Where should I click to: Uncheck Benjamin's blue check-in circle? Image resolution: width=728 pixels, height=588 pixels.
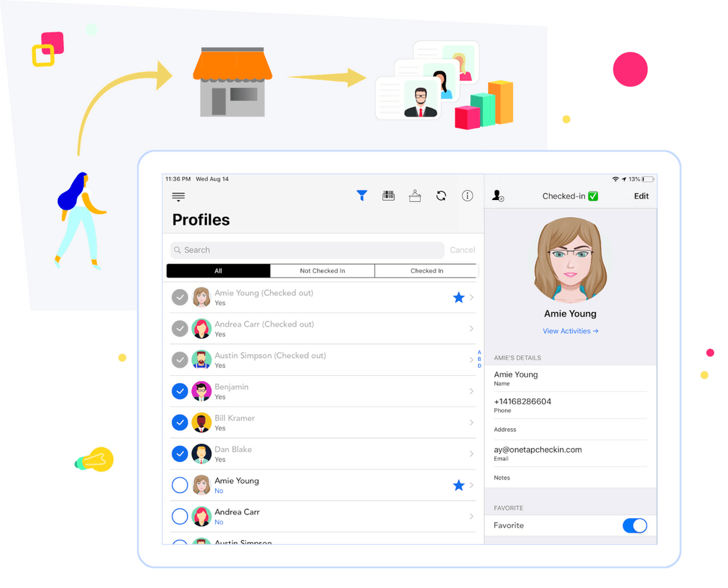(x=180, y=391)
